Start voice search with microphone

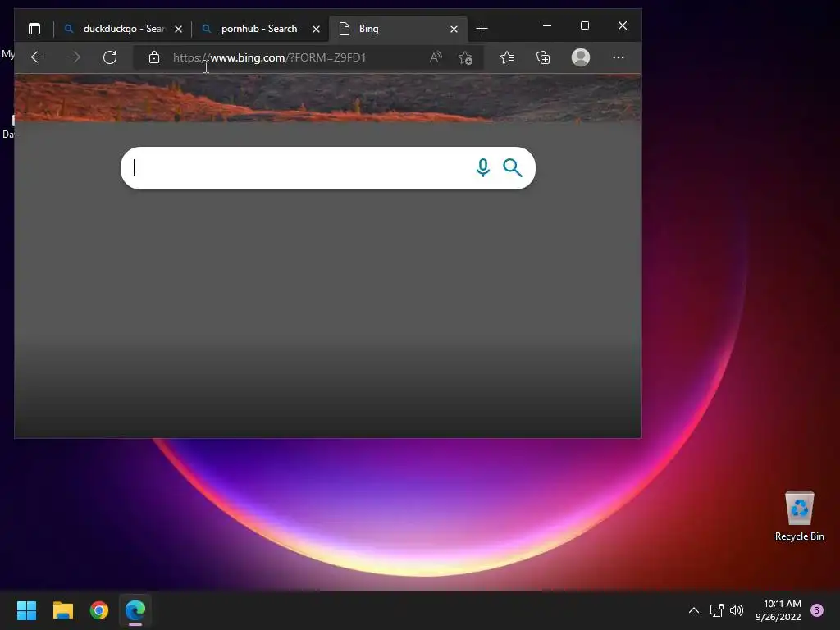pos(482,167)
